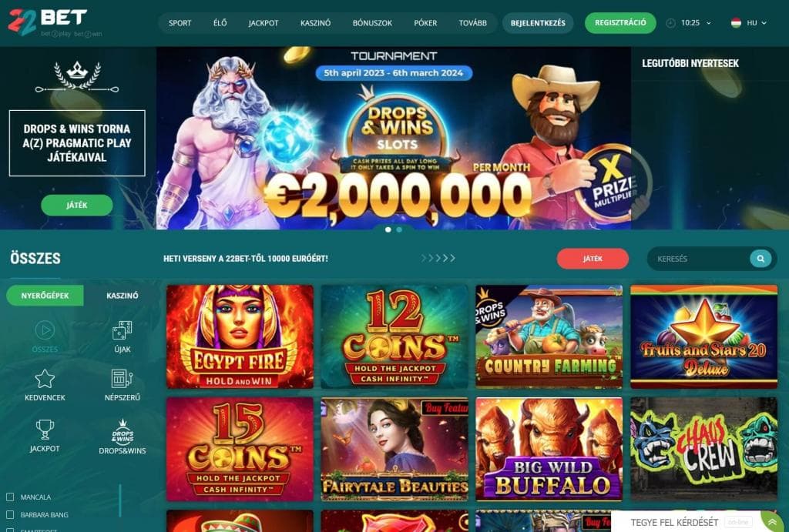Switch to the Kaszinó tab in sidebar
Viewport: 789px width, 532px height.
coord(123,296)
